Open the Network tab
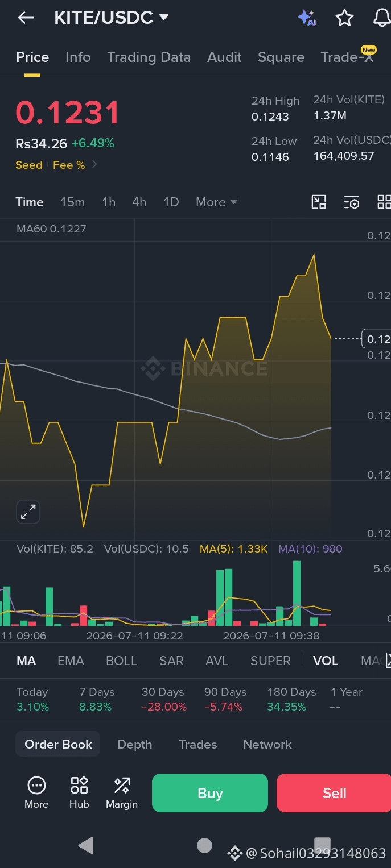This screenshot has width=391, height=868. tap(267, 744)
